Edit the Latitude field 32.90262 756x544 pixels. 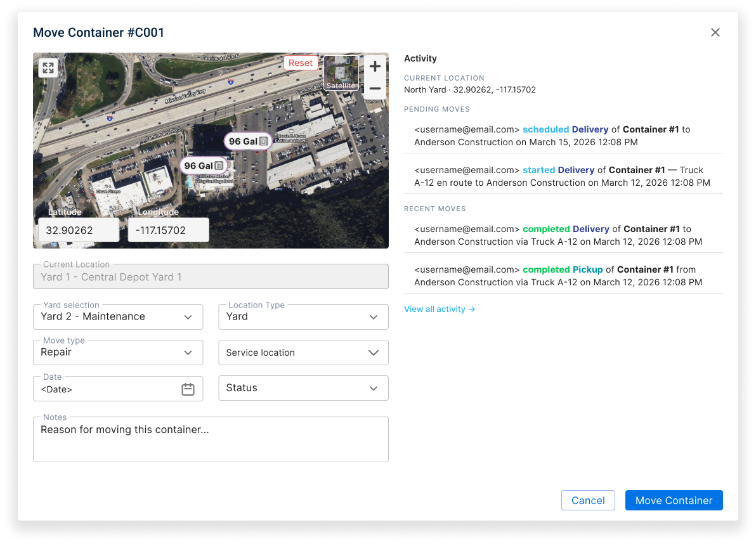pos(79,230)
